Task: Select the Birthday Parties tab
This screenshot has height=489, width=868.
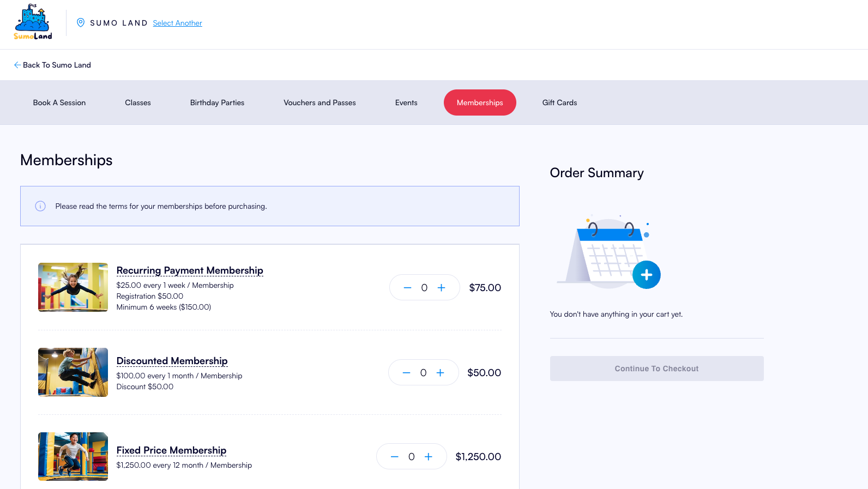Action: 217,102
